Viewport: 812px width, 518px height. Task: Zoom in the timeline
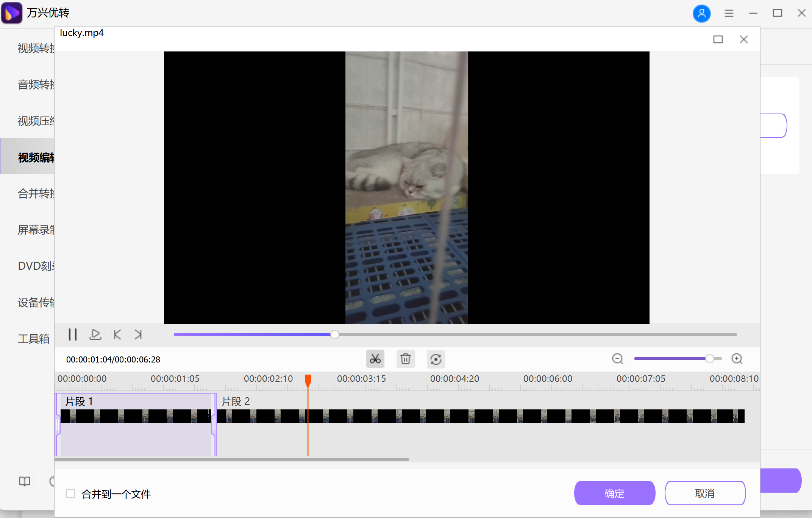click(x=737, y=359)
